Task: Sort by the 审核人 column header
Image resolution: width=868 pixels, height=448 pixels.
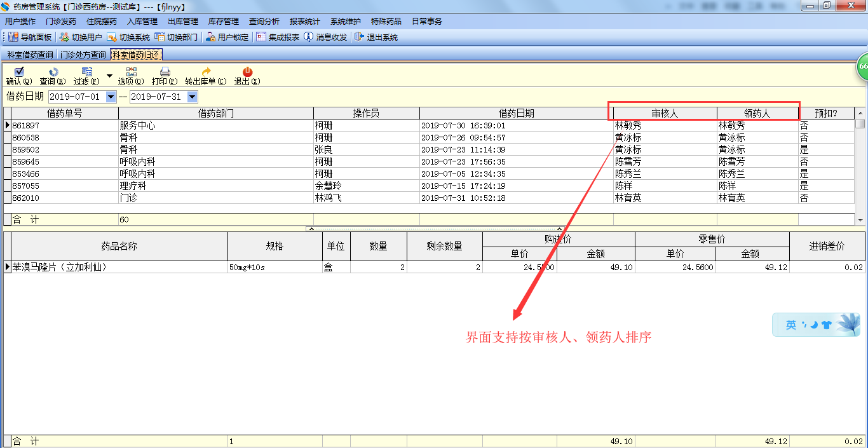Action: click(665, 113)
